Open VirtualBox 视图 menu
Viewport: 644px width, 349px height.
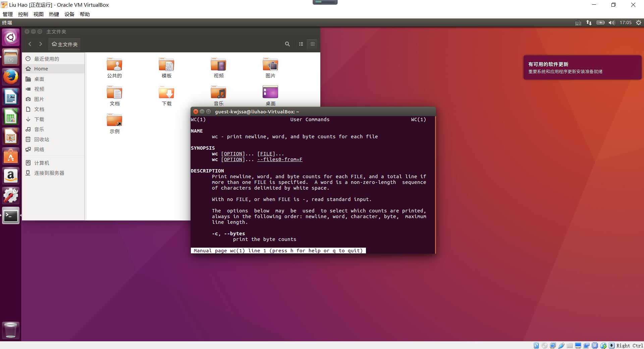point(39,14)
